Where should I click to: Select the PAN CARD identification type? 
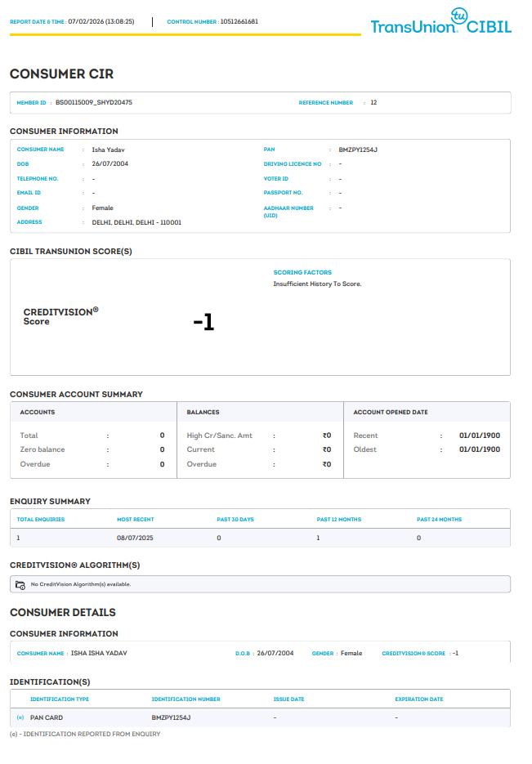(x=47, y=717)
